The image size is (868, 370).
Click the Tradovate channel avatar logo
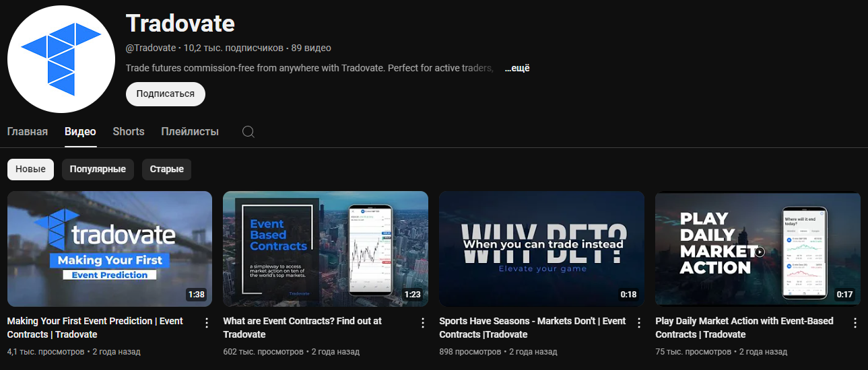pos(61,59)
